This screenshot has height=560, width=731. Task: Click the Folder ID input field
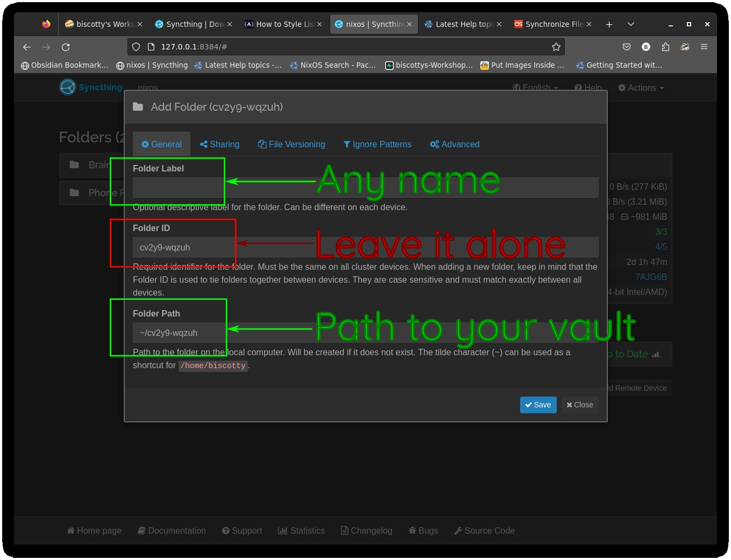tap(365, 247)
